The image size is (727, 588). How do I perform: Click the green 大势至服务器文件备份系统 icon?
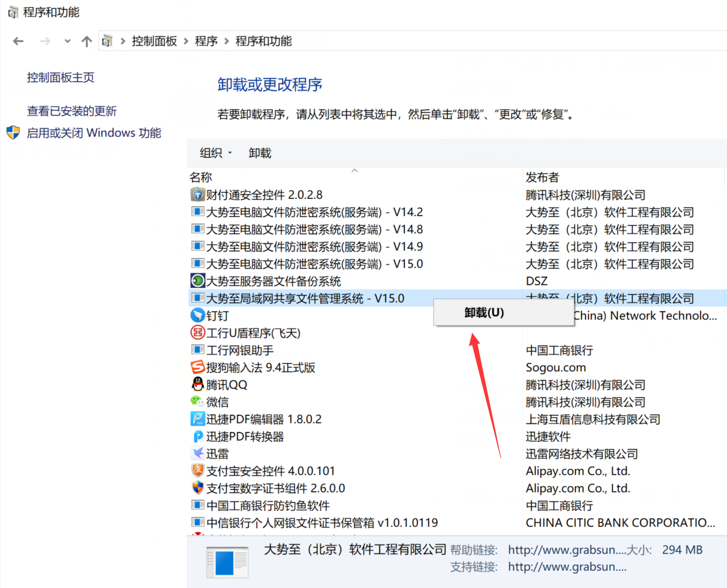tap(198, 281)
